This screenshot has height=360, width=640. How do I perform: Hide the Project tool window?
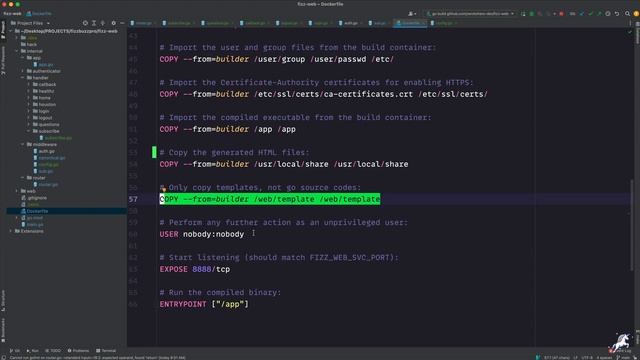tap(122, 23)
